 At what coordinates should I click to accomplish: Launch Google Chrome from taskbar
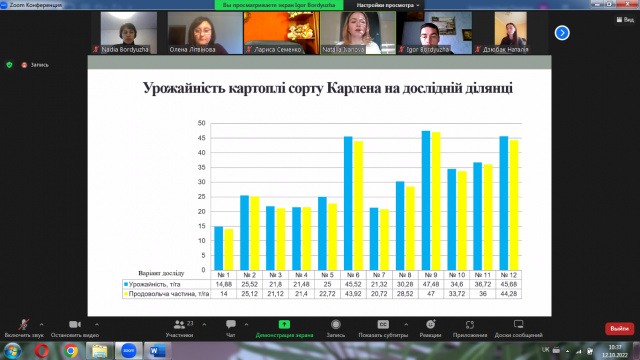pos(71,351)
